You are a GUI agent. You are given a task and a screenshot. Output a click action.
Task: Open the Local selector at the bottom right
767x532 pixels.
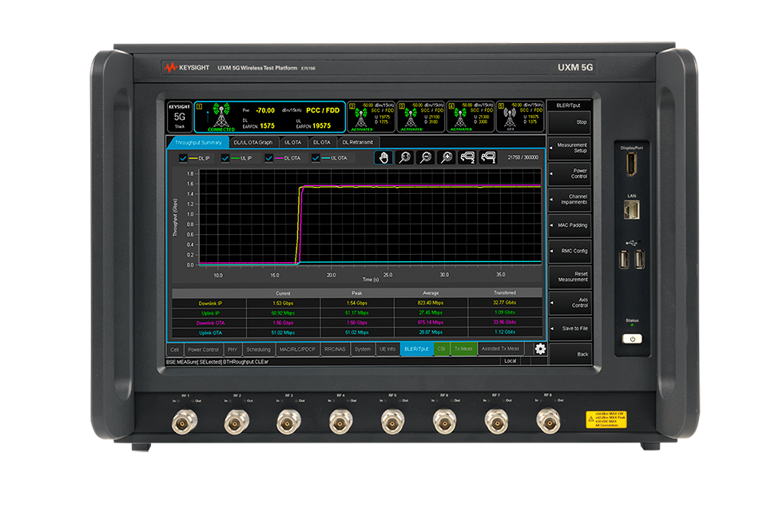(x=509, y=361)
